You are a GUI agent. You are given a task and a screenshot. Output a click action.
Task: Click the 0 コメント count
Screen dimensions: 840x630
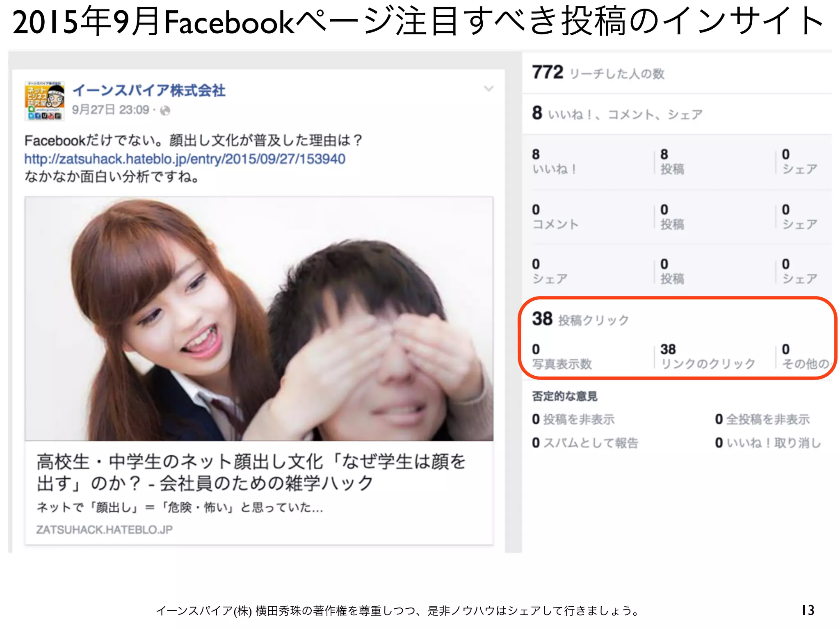point(555,217)
